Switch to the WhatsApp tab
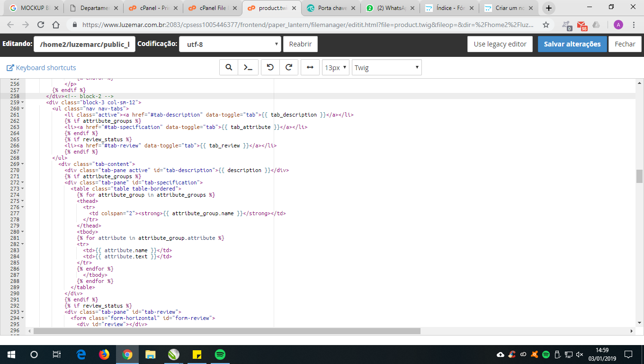The height and width of the screenshot is (364, 644). pyautogui.click(x=390, y=8)
